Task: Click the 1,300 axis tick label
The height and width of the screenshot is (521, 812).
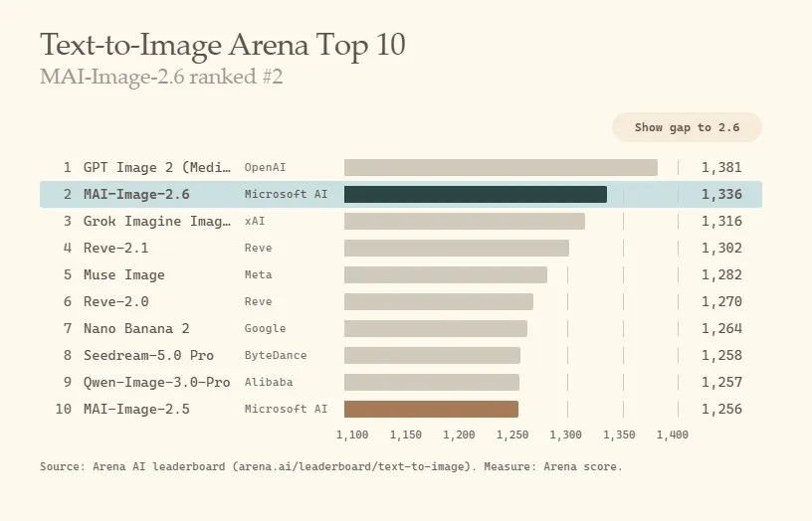Action: [x=565, y=435]
